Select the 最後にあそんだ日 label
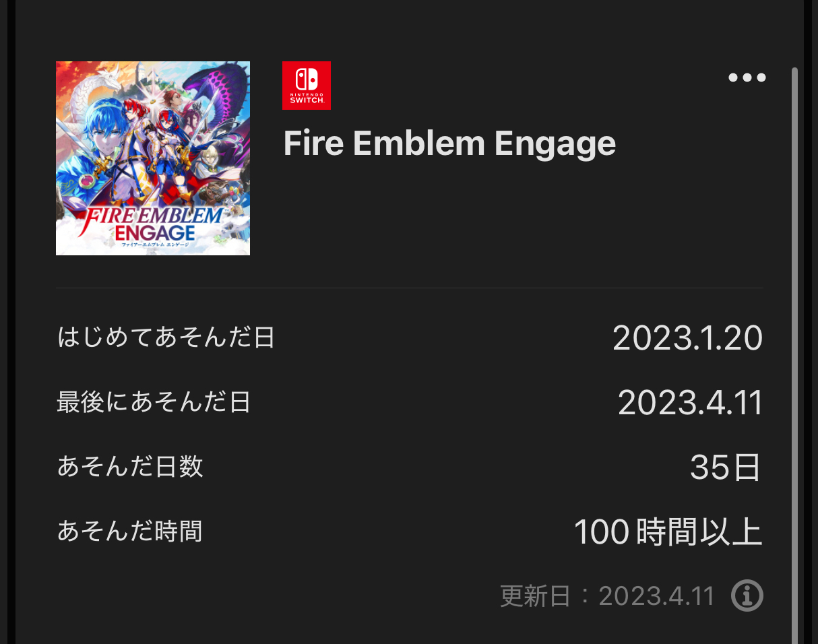The height and width of the screenshot is (644, 818). pos(154,402)
